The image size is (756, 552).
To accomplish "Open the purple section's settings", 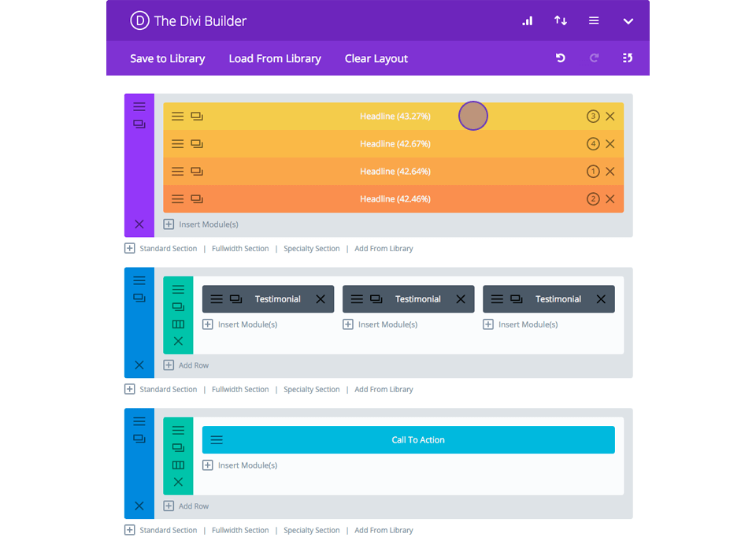I will coord(139,106).
